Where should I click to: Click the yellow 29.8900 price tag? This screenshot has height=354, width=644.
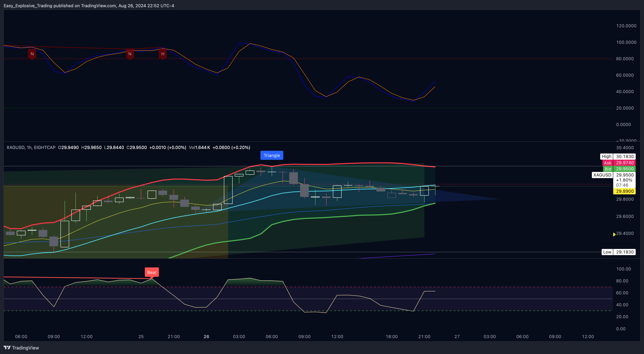(x=624, y=191)
